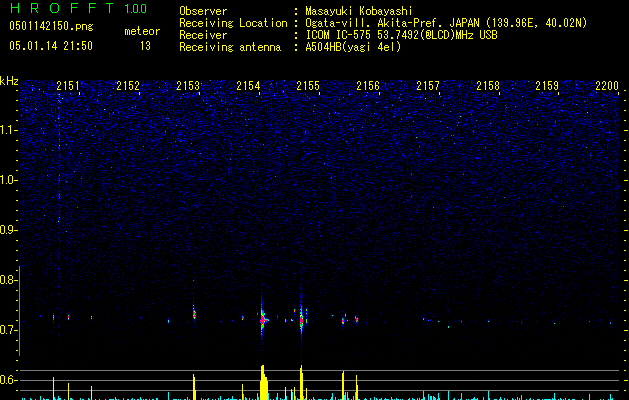629x400 pixels.
Task: Click the 'Receiving antenna' field label
Action: (230, 47)
